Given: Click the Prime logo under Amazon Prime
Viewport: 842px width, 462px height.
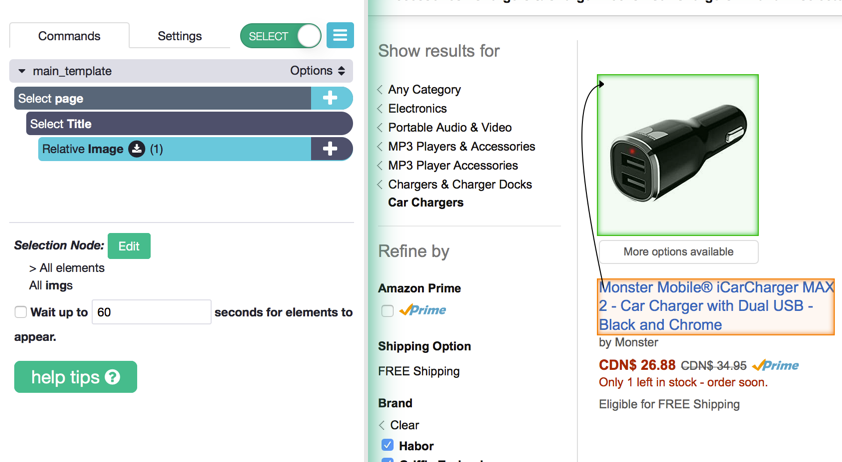Looking at the screenshot, I should (x=423, y=310).
